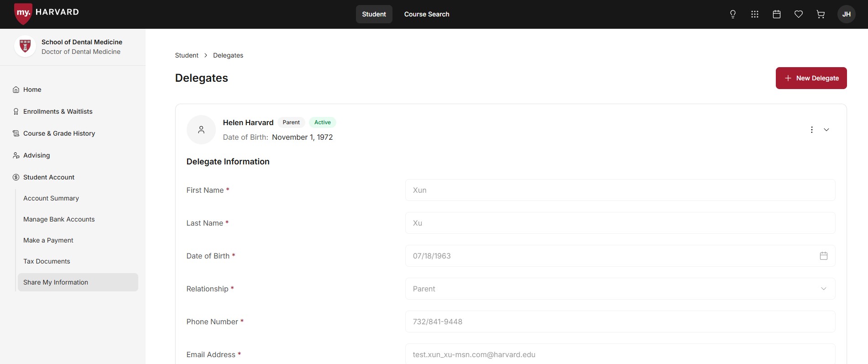Click the Helen Harvard name
868x364 pixels.
coord(248,122)
